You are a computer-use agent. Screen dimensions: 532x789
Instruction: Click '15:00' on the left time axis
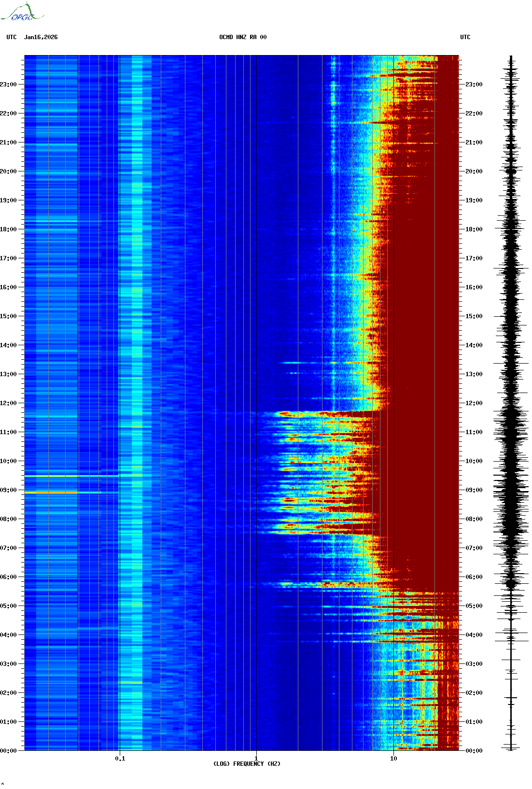click(x=8, y=316)
